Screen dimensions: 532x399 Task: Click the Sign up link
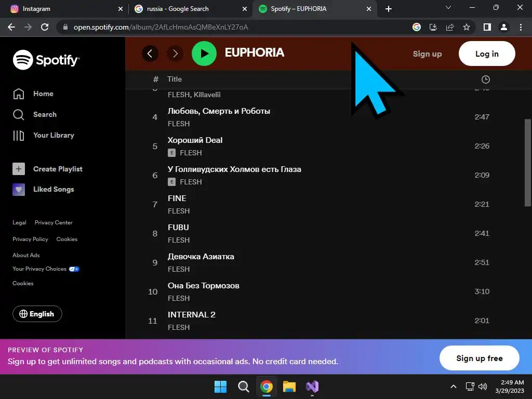pyautogui.click(x=427, y=54)
